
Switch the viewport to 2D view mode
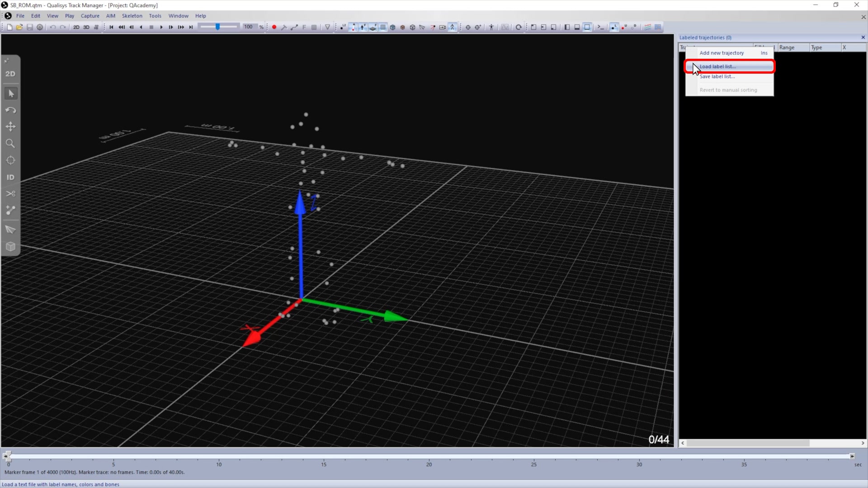click(10, 74)
